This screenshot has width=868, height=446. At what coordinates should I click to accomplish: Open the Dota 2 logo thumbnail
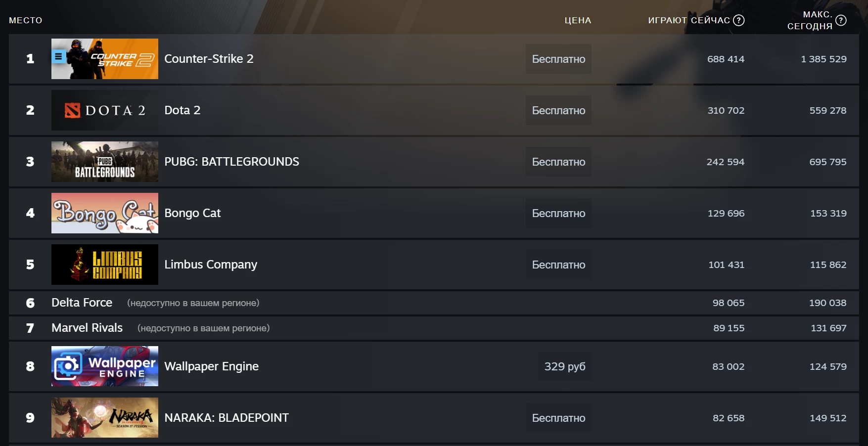click(x=105, y=110)
